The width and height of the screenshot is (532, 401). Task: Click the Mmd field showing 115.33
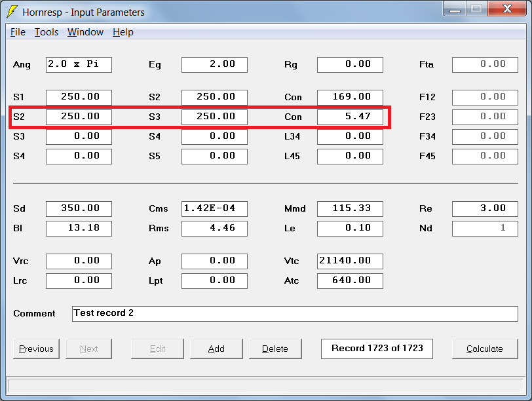[350, 208]
